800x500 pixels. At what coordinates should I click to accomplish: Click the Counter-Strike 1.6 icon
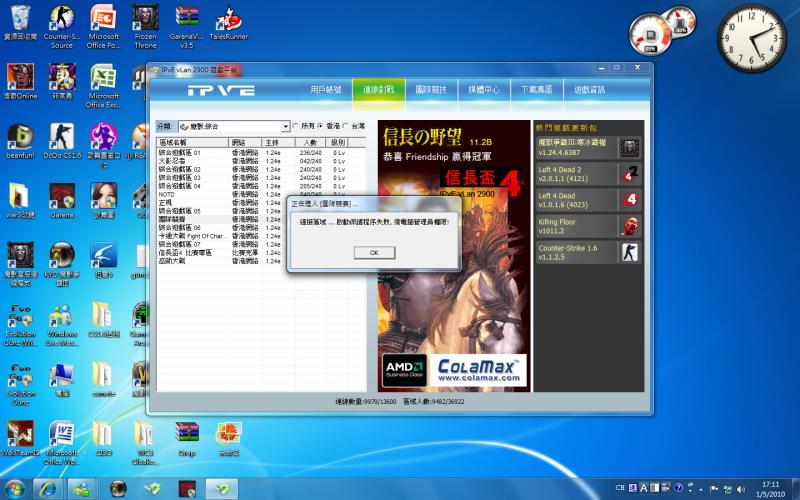coord(629,251)
